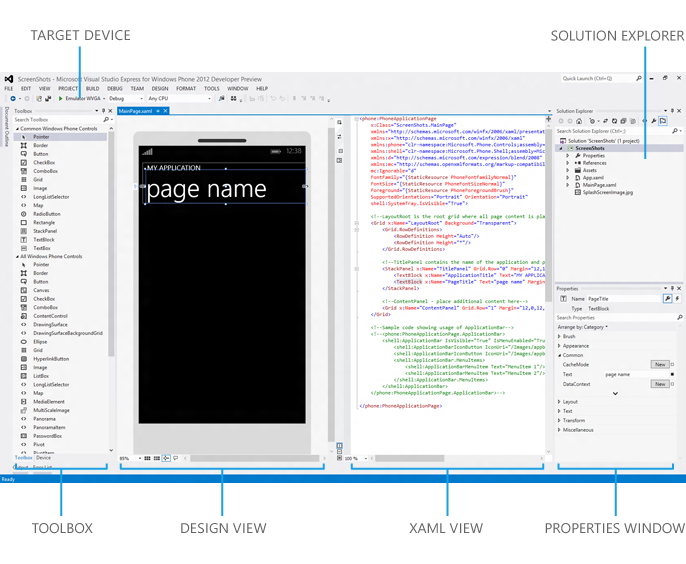Screen dimensions: 686x564
Task: Select App.xaml file in Solution Explorer
Action: point(592,178)
